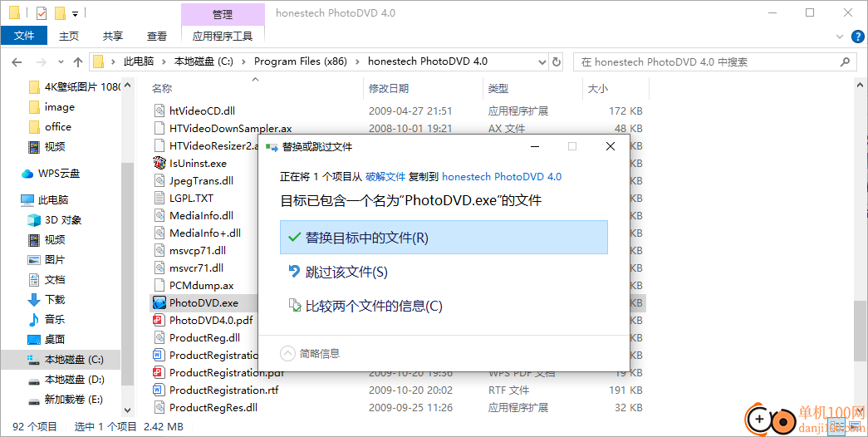Select WPS云盘 in the navigation pane
The width and height of the screenshot is (868, 437).
click(x=59, y=174)
